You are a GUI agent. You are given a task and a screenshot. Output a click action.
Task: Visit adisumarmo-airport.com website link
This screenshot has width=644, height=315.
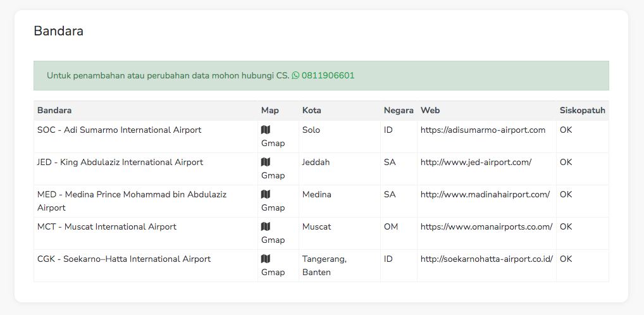pyautogui.click(x=483, y=130)
